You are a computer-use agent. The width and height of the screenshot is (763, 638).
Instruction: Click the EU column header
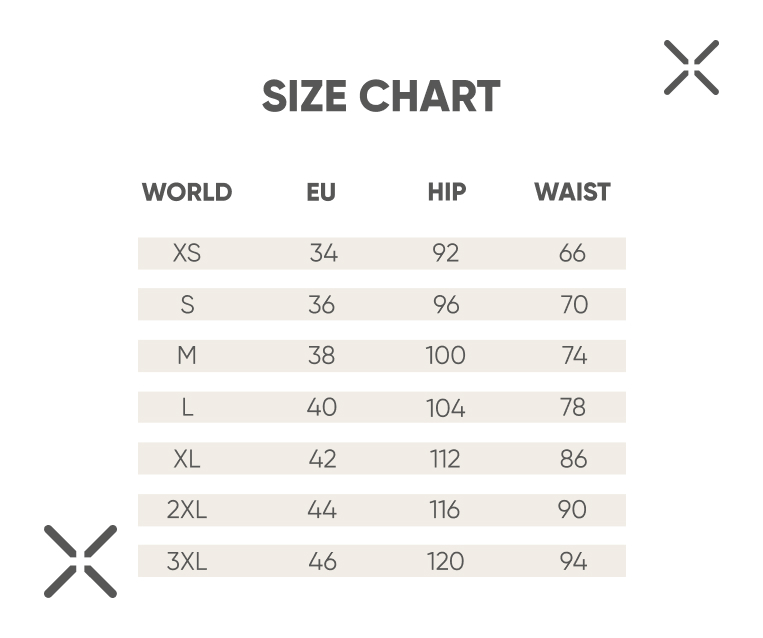(x=321, y=192)
